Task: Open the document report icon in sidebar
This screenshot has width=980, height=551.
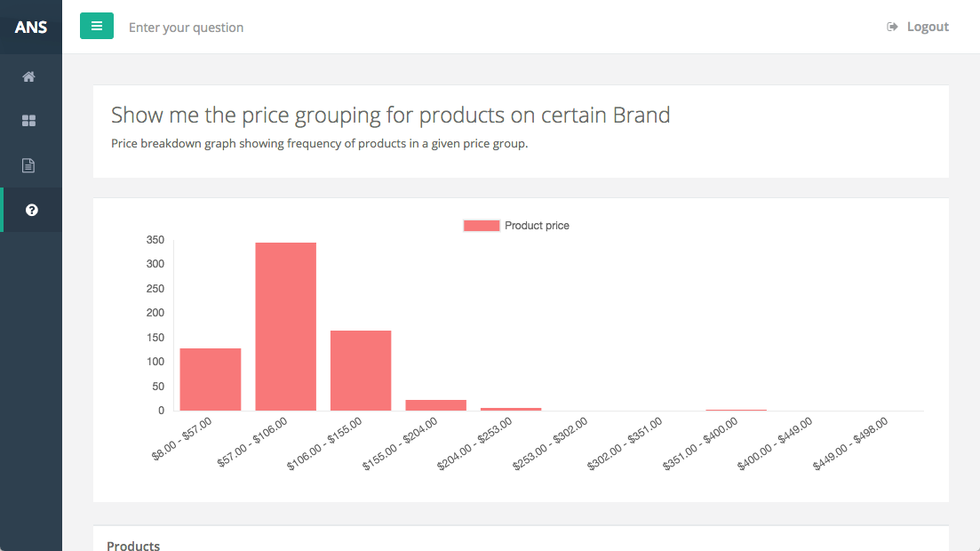Action: click(x=28, y=165)
